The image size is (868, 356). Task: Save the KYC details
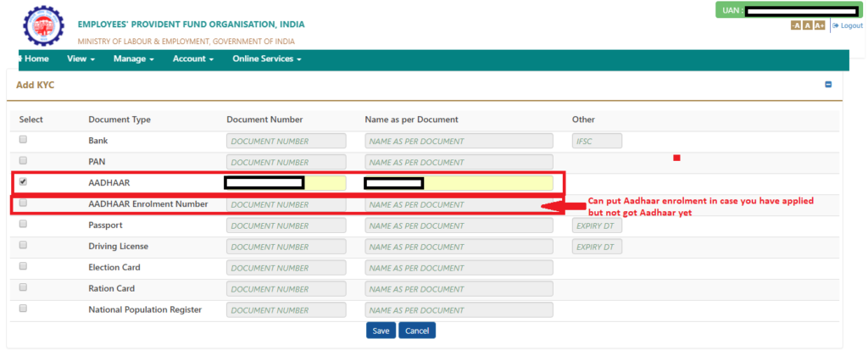click(381, 331)
